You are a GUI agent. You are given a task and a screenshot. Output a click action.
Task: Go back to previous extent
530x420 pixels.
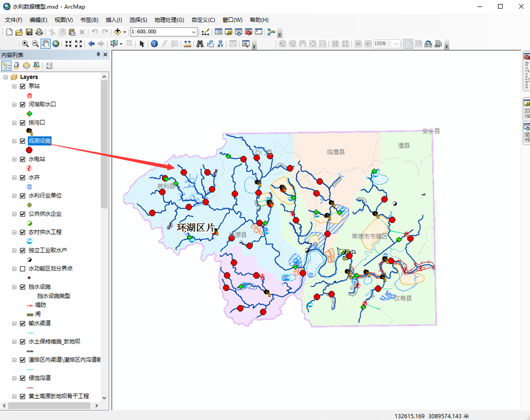(91, 44)
